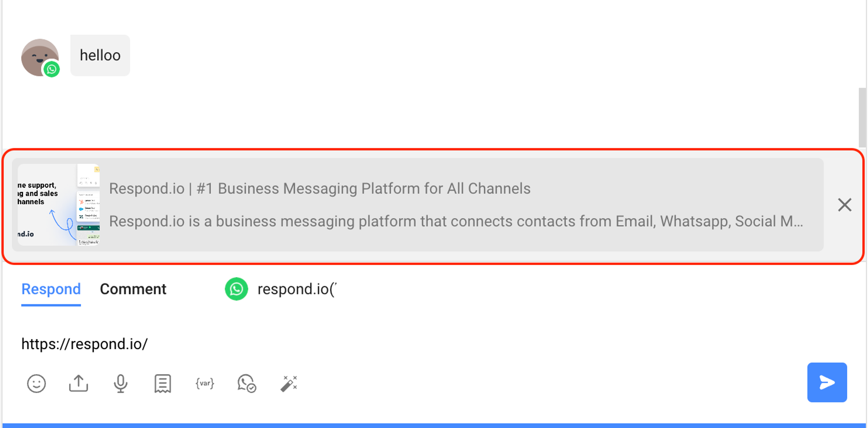
Task: Click the conversation vertical scrollbar
Action: 862,118
